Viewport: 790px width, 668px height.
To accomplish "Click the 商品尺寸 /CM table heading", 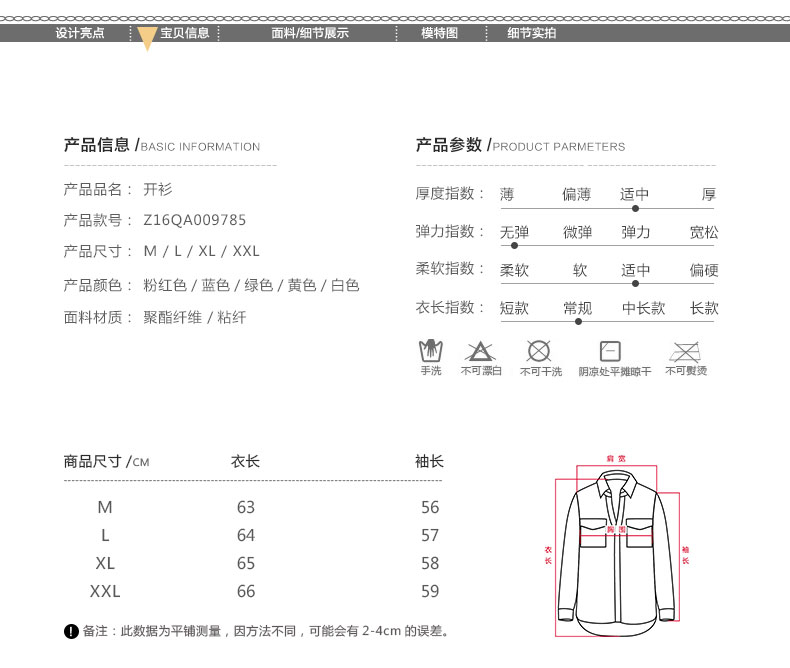I will tap(106, 461).
